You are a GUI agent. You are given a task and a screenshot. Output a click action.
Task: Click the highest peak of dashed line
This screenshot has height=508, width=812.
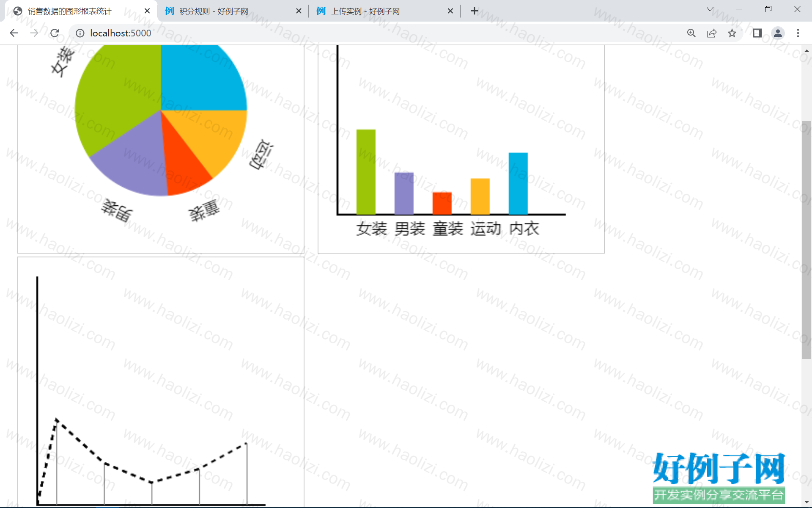(x=57, y=420)
